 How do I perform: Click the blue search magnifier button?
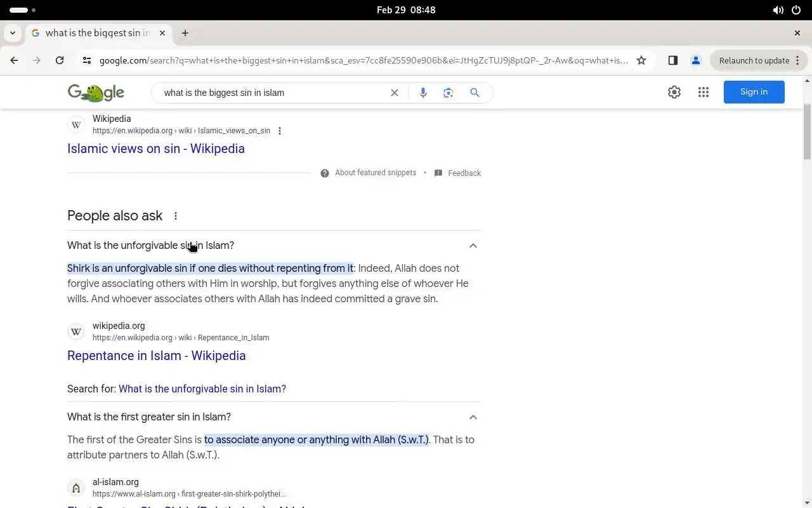coord(475,93)
